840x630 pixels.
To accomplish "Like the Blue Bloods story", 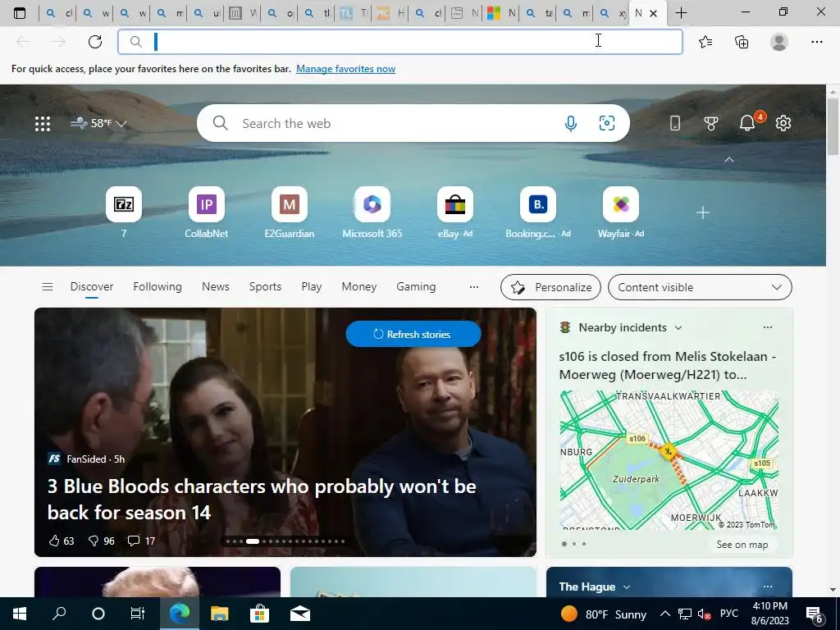I will coord(61,541).
